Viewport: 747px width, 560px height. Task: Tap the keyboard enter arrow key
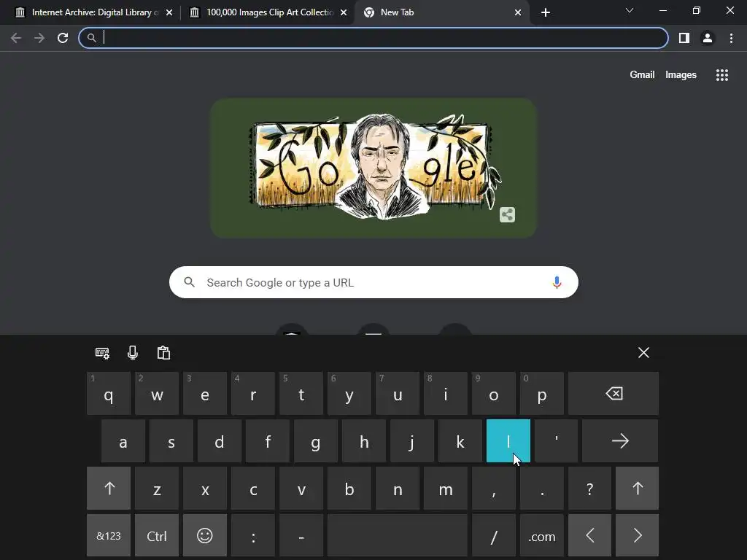click(620, 441)
